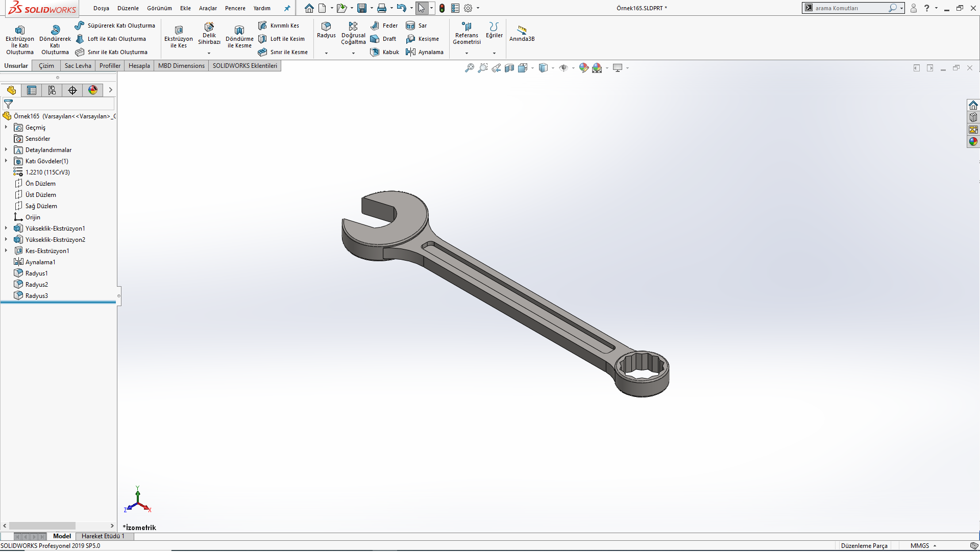Image resolution: width=980 pixels, height=552 pixels.
Task: Open the DisplayManager tab icon
Action: [x=93, y=90]
